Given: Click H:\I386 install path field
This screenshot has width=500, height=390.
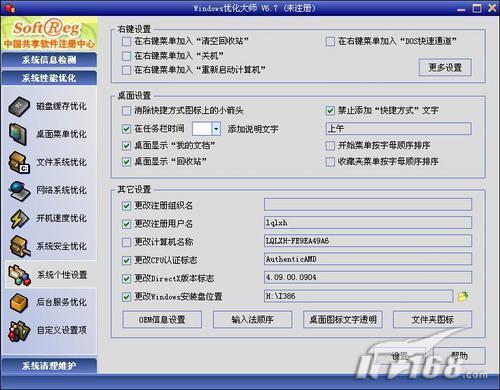Looking at the screenshot, I should (x=359, y=296).
